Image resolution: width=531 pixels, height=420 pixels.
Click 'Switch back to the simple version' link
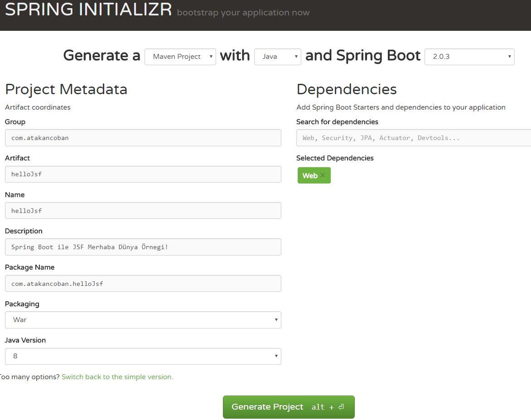click(x=117, y=377)
